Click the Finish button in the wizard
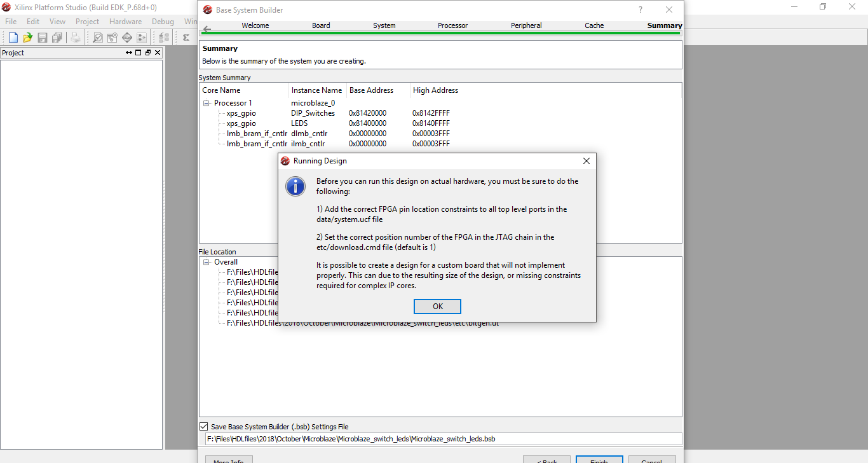868x463 pixels. [x=599, y=459]
